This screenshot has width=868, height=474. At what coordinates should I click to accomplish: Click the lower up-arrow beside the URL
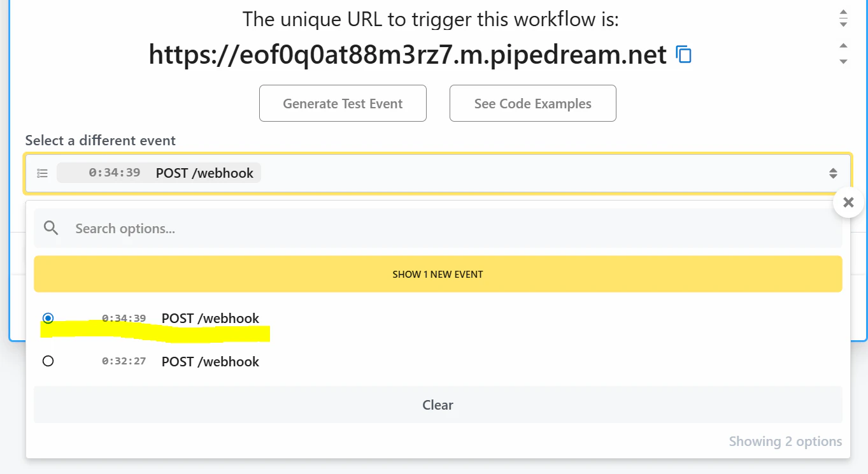[843, 46]
